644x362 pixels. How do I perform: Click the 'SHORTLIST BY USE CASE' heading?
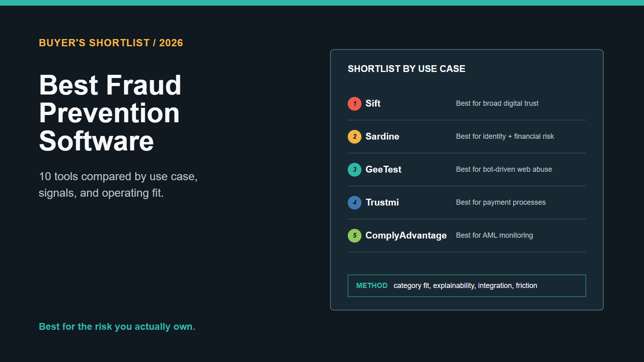tap(407, 69)
